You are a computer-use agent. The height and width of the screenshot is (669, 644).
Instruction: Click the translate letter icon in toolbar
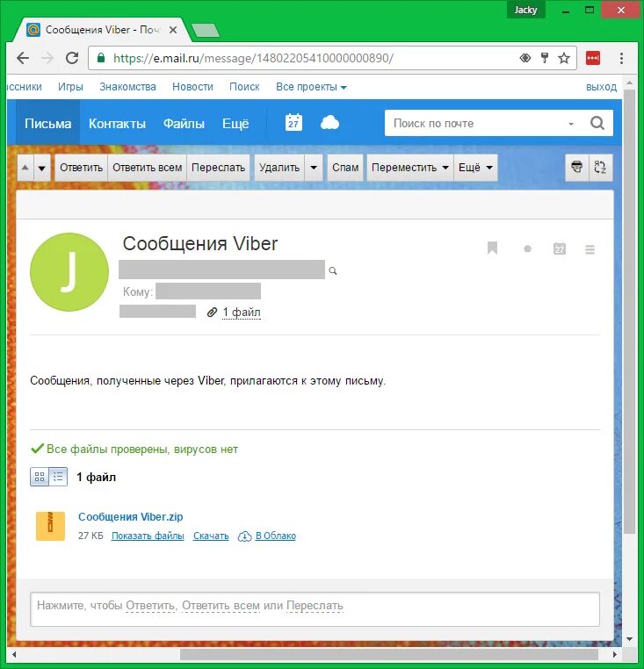600,167
